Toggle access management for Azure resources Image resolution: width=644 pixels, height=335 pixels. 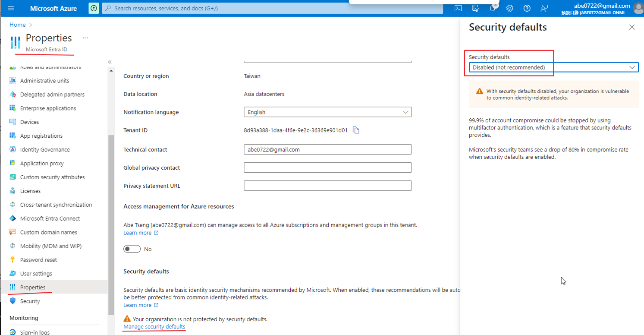tap(132, 249)
